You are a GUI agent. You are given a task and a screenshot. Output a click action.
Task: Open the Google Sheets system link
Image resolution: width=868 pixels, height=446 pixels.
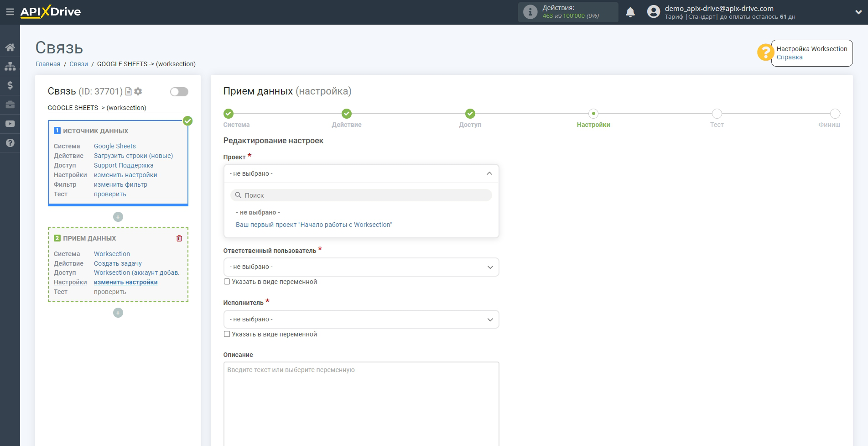click(x=115, y=146)
